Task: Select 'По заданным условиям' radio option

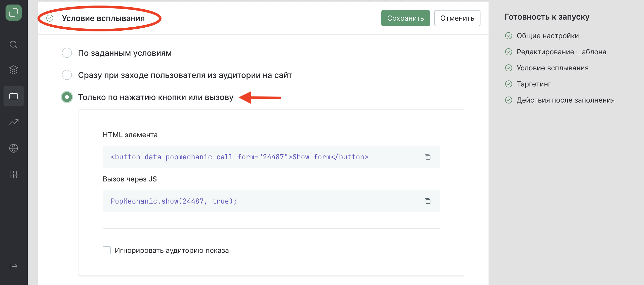Action: coord(67,53)
